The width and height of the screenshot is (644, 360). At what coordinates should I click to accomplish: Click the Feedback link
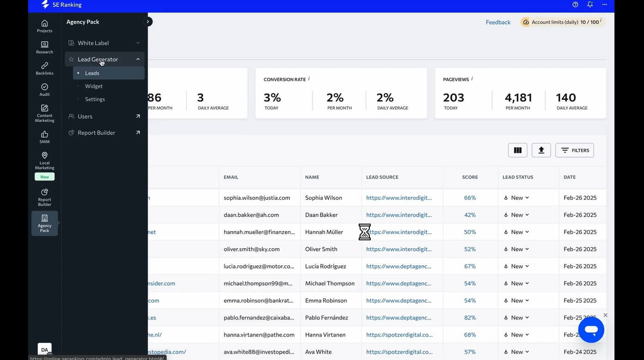(498, 22)
